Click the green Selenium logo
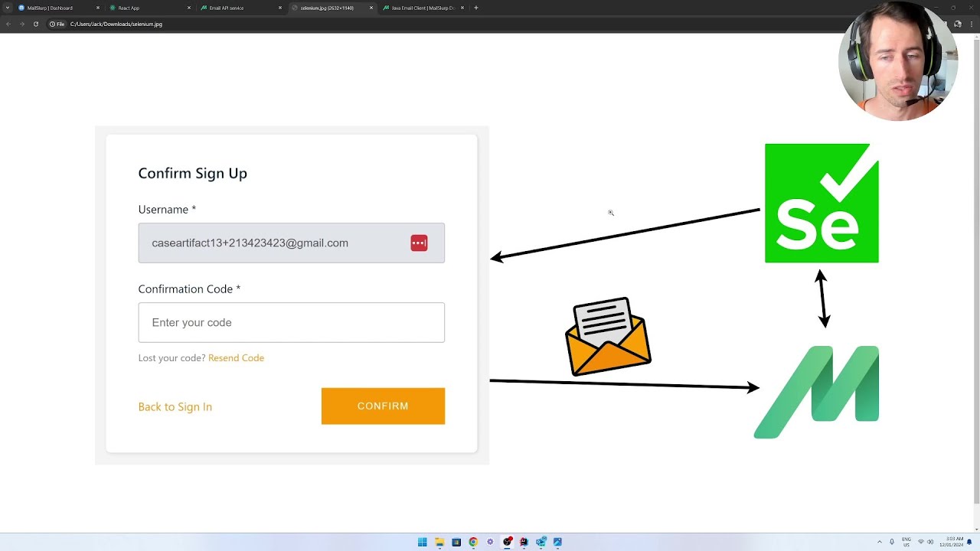980x551 pixels. (822, 203)
